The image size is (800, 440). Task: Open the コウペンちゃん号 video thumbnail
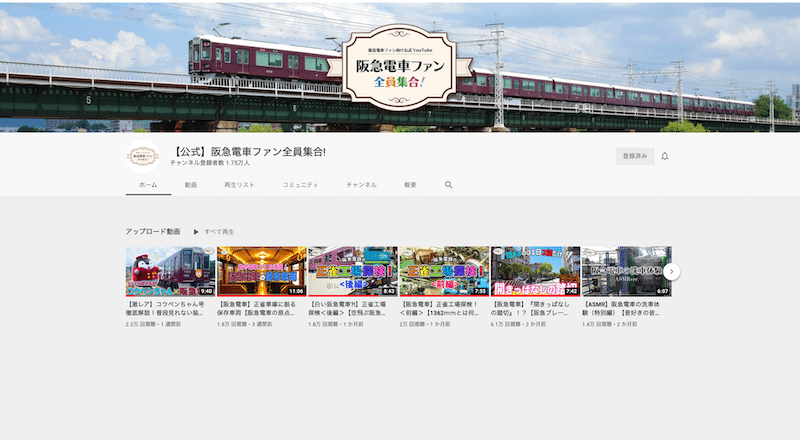[170, 271]
